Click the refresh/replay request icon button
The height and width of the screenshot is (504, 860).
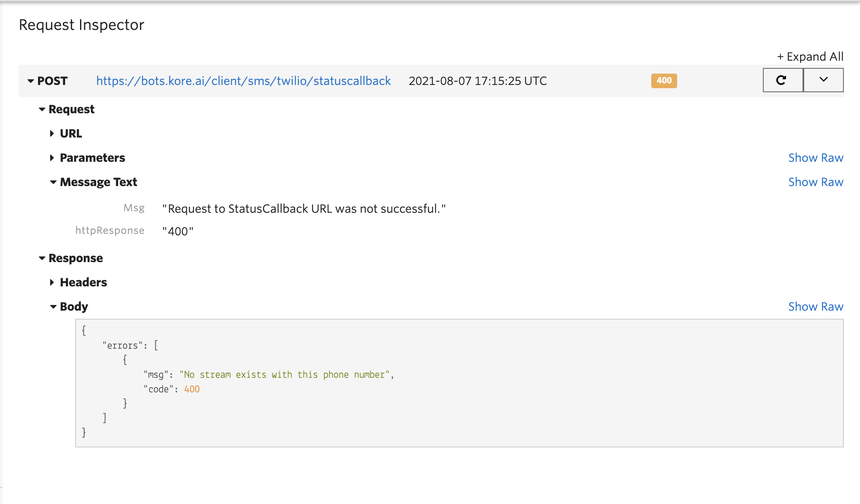coord(783,80)
